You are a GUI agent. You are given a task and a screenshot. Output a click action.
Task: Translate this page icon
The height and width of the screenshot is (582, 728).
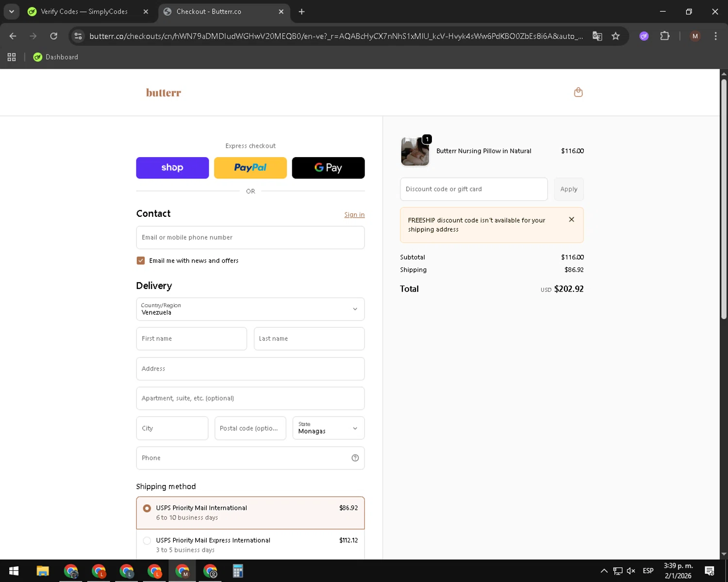click(597, 36)
